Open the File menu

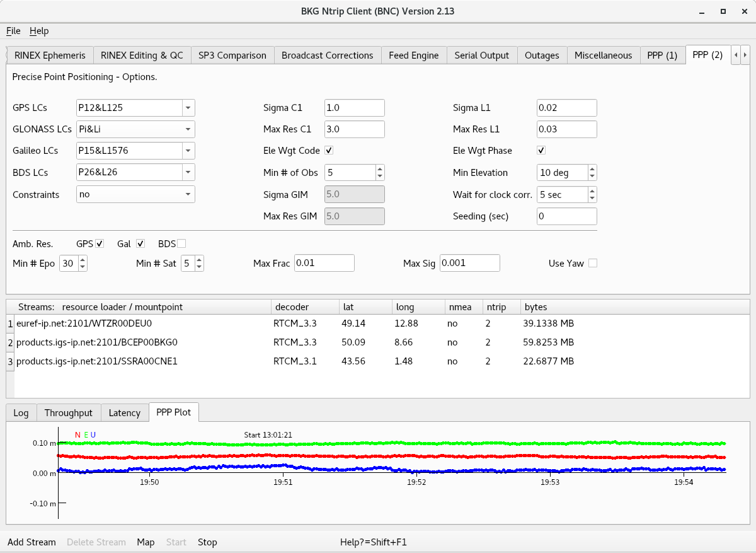[13, 31]
